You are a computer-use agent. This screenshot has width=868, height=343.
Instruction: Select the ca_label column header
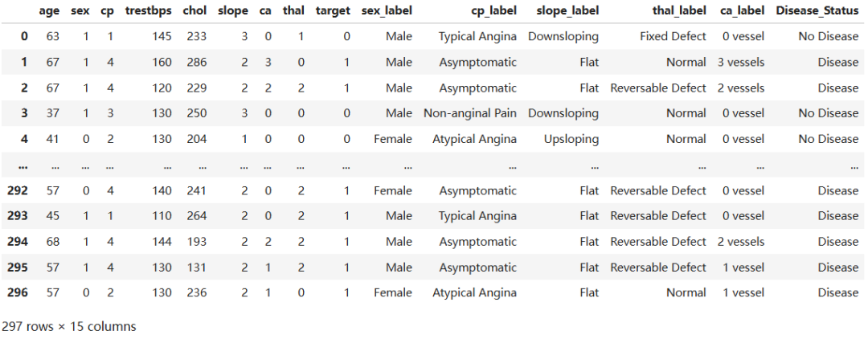click(743, 11)
